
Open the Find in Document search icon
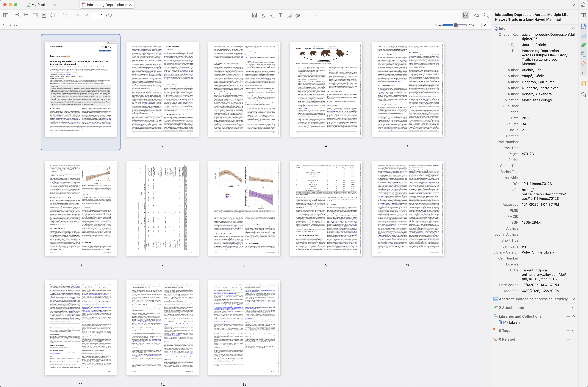click(x=486, y=15)
